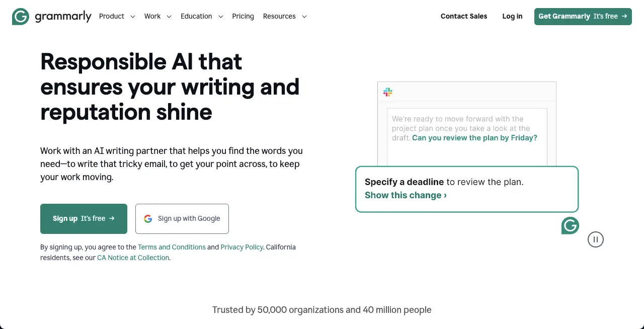This screenshot has width=644, height=329.
Task: Open the Education dropdown chevron
Action: tap(221, 17)
